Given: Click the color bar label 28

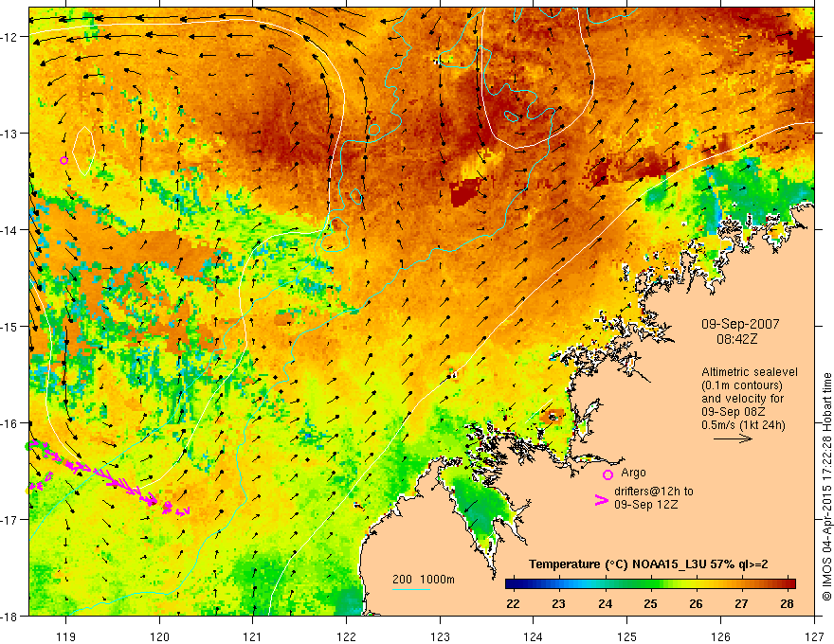Looking at the screenshot, I should (x=788, y=603).
